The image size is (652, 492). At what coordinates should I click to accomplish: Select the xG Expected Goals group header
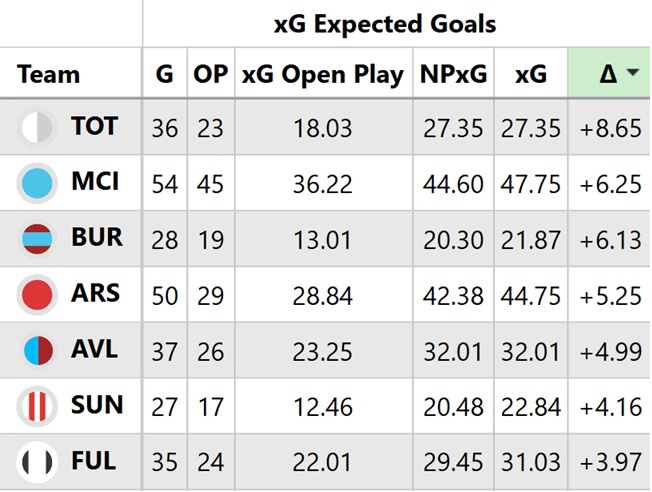tap(385, 23)
